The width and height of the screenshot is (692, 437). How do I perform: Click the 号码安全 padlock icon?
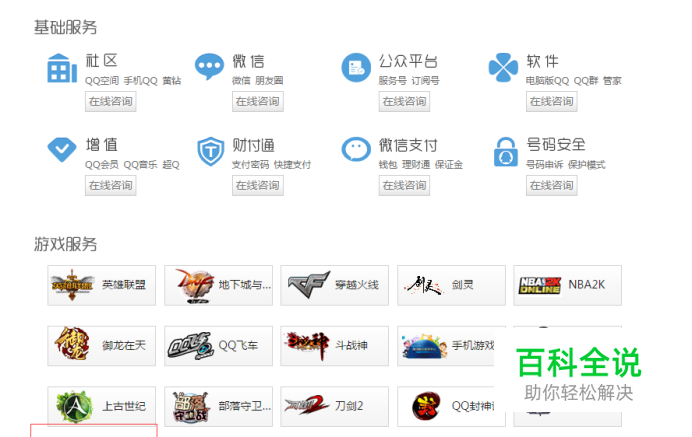tap(506, 151)
